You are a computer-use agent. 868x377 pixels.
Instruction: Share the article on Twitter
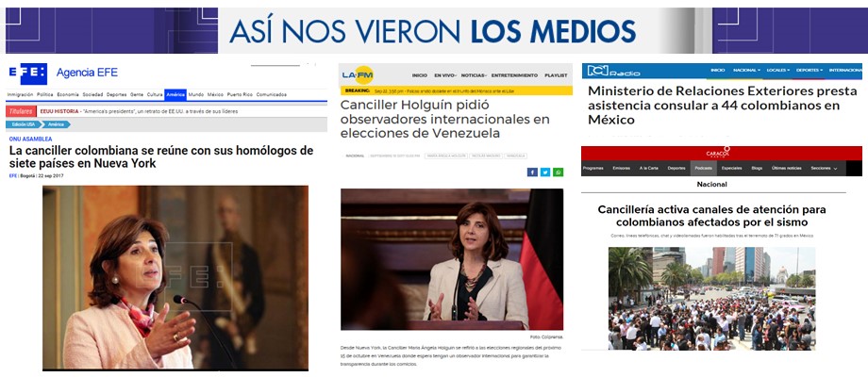(x=545, y=172)
